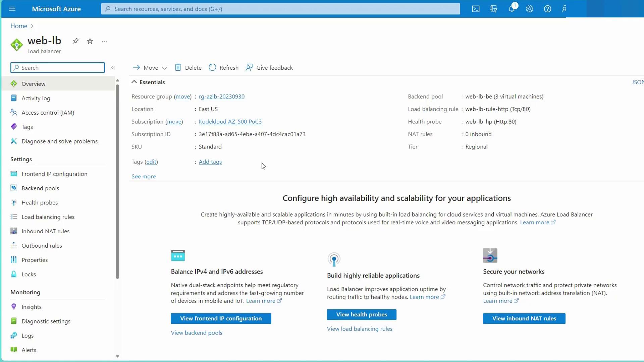
Task: Open the rg-azlb-20230930 resource group link
Action: [x=221, y=97]
